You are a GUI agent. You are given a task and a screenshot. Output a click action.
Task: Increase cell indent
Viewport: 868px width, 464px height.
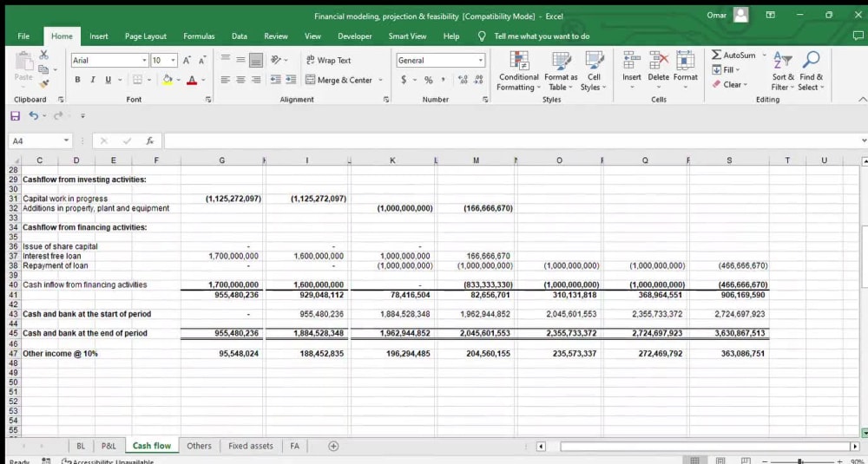point(291,80)
